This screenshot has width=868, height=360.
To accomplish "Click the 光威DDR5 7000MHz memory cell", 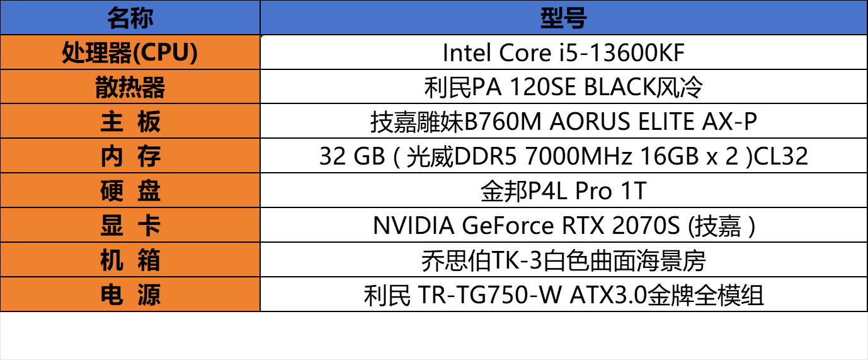I will point(563,156).
